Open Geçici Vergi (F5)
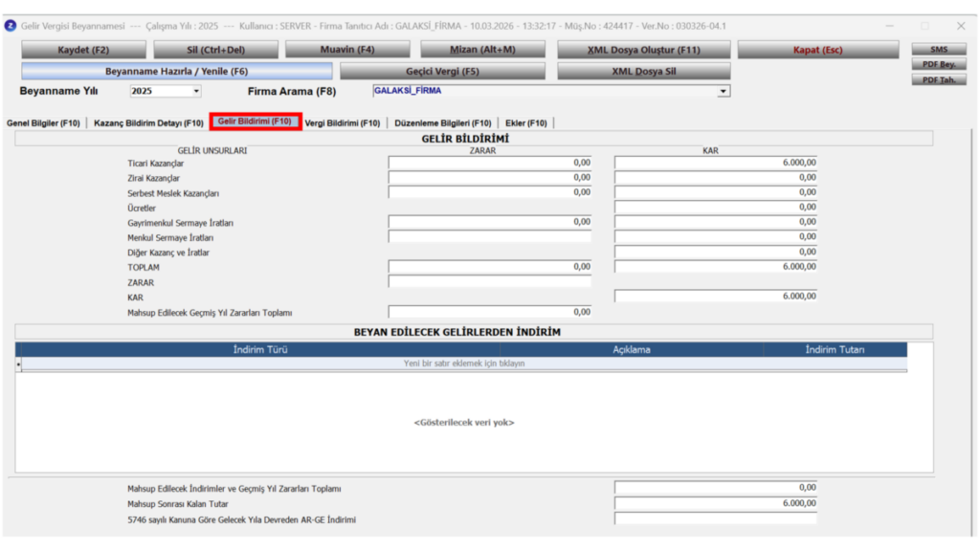The image size is (980, 551). [x=442, y=71]
